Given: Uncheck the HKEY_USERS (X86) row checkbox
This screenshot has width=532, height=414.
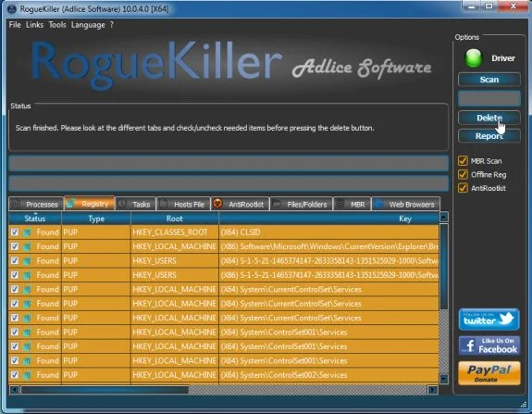Looking at the screenshot, I should (x=15, y=275).
